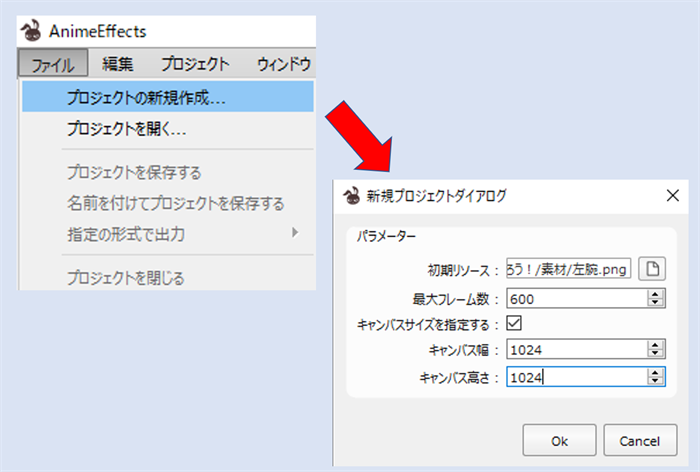This screenshot has width=700, height=472.
Task: Click the キャンバス高さ label
Action: (458, 378)
